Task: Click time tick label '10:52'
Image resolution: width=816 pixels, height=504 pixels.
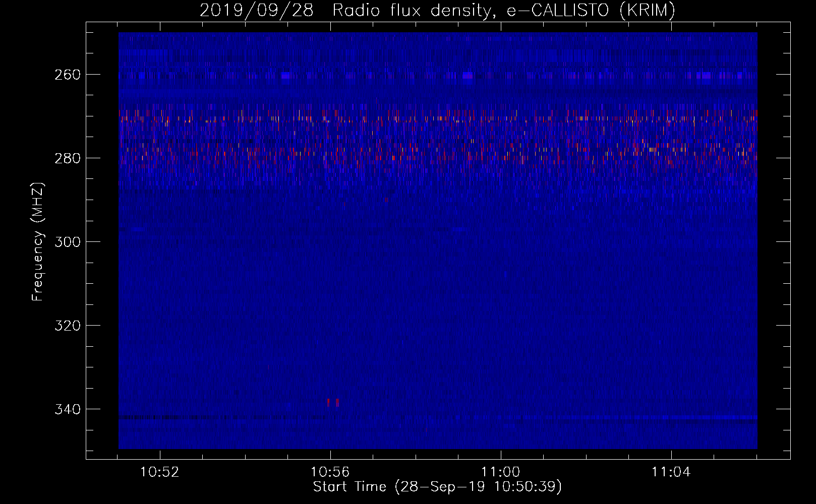Action: [x=160, y=472]
